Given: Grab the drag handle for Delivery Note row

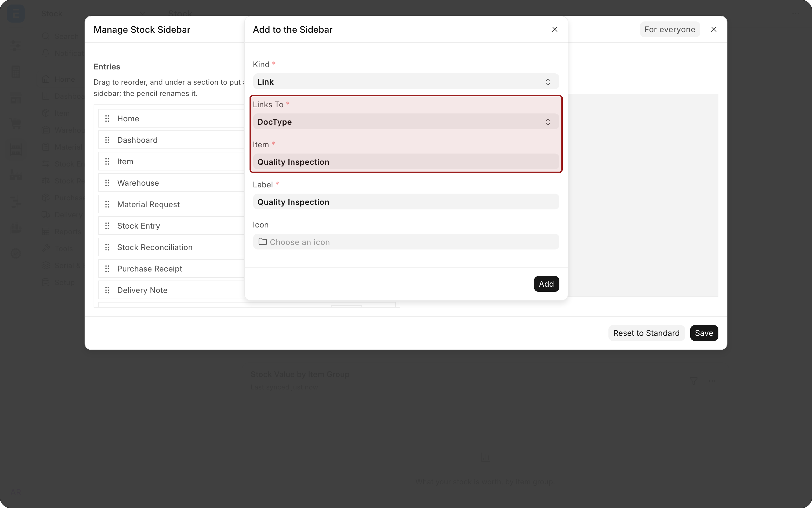Looking at the screenshot, I should 107,290.
